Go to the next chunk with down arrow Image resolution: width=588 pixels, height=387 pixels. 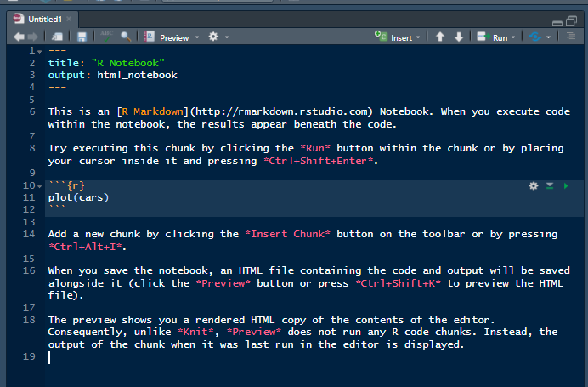click(x=459, y=37)
